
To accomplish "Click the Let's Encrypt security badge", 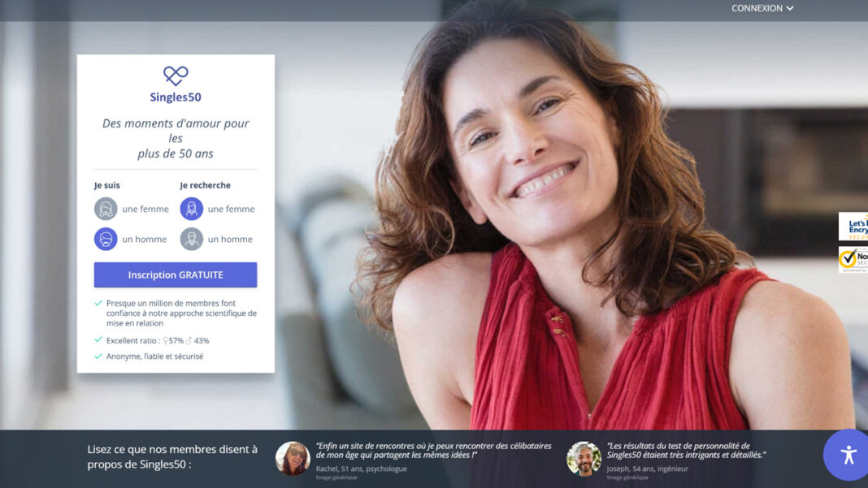I will [853, 227].
